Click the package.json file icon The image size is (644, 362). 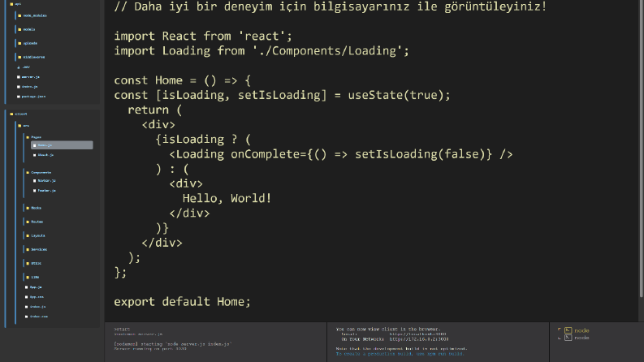pos(19,97)
